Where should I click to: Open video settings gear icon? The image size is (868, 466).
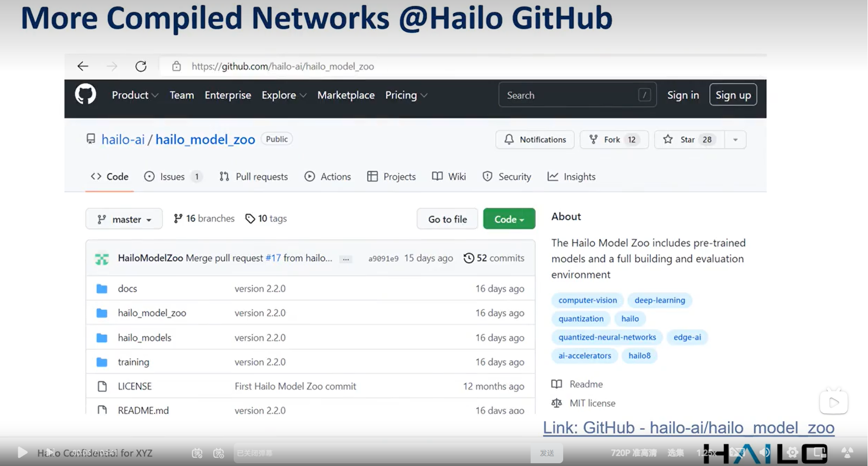coord(792,452)
